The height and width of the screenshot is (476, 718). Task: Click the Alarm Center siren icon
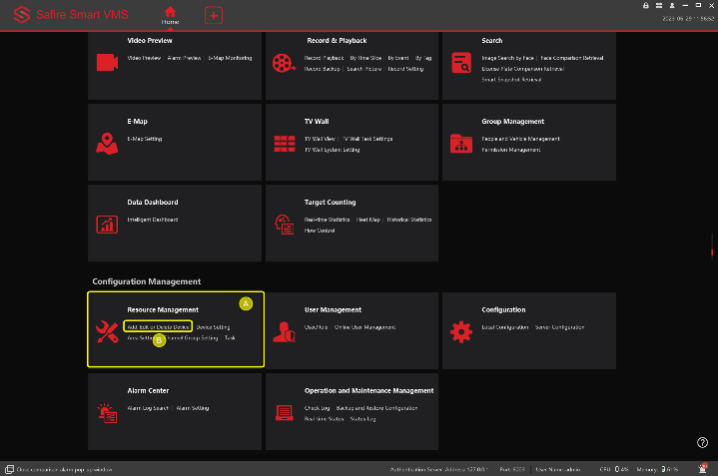click(x=107, y=411)
